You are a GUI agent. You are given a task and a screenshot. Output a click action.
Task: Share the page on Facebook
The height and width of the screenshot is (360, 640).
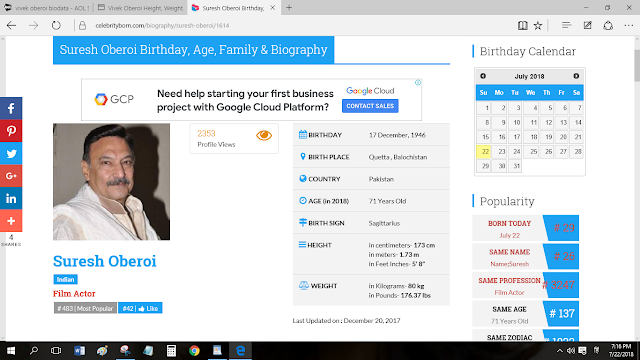11,109
